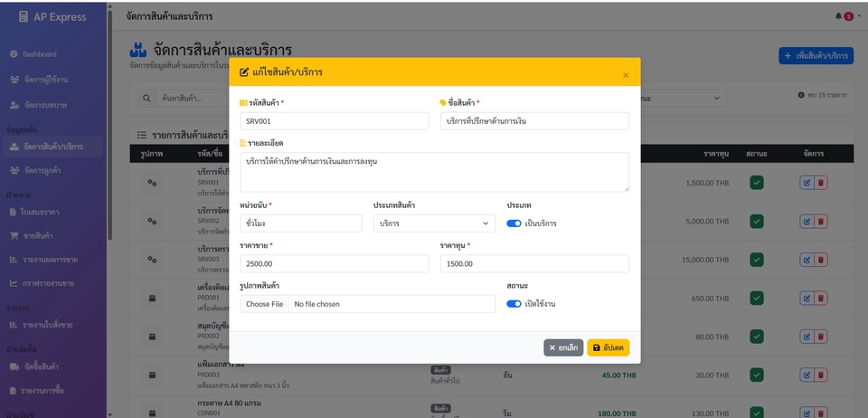This screenshot has height=418, width=868.
Task: Close the แก้ไขสินค้า/บริการ dialog with X
Action: (626, 75)
